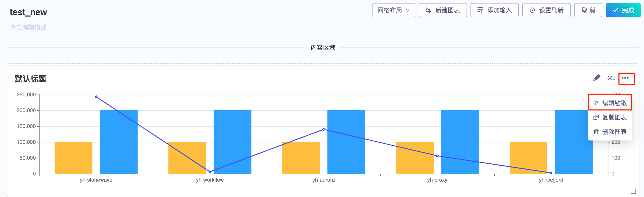
Task: Click the blue bar for yh-proxy
Action: 460,142
